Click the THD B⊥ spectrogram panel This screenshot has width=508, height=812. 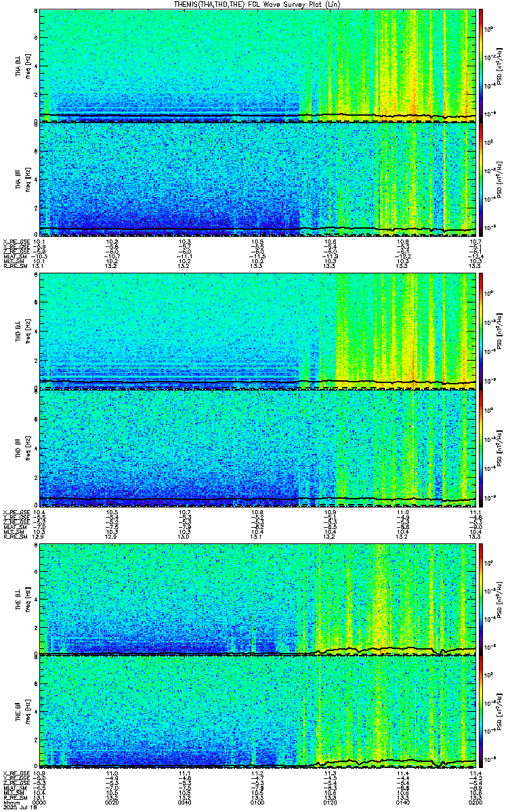click(257, 331)
